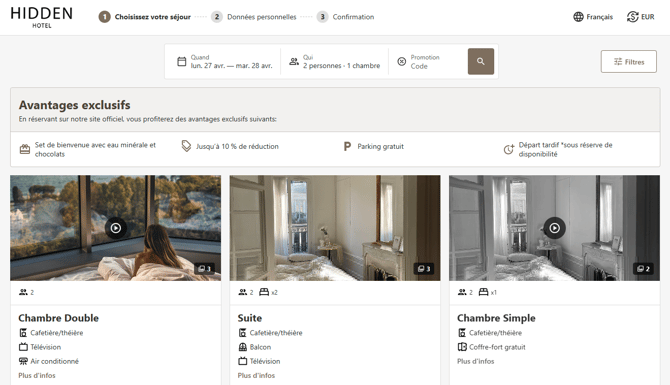The width and height of the screenshot is (670, 385).
Task: Open the EUR currency selector
Action: pyautogui.click(x=641, y=17)
